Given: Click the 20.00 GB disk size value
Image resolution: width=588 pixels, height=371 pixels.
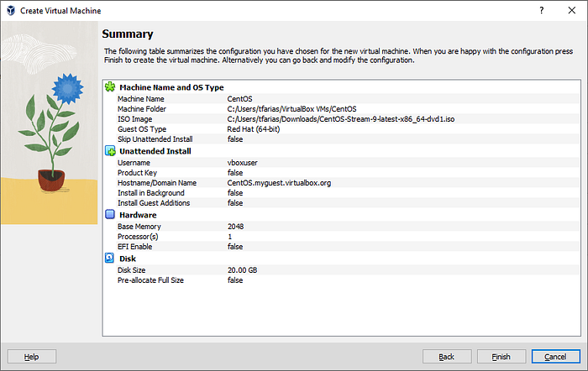Looking at the screenshot, I should pyautogui.click(x=242, y=270).
